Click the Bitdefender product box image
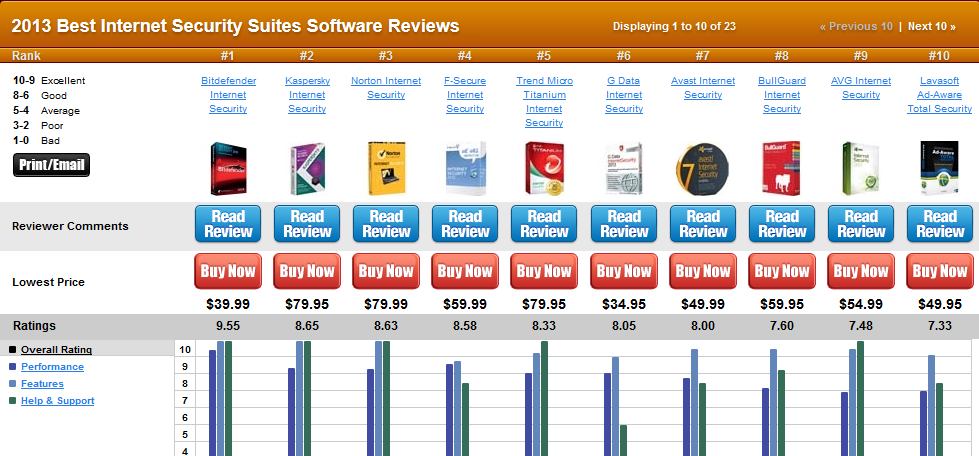Viewport: 979px width, 456px height. pyautogui.click(x=228, y=169)
